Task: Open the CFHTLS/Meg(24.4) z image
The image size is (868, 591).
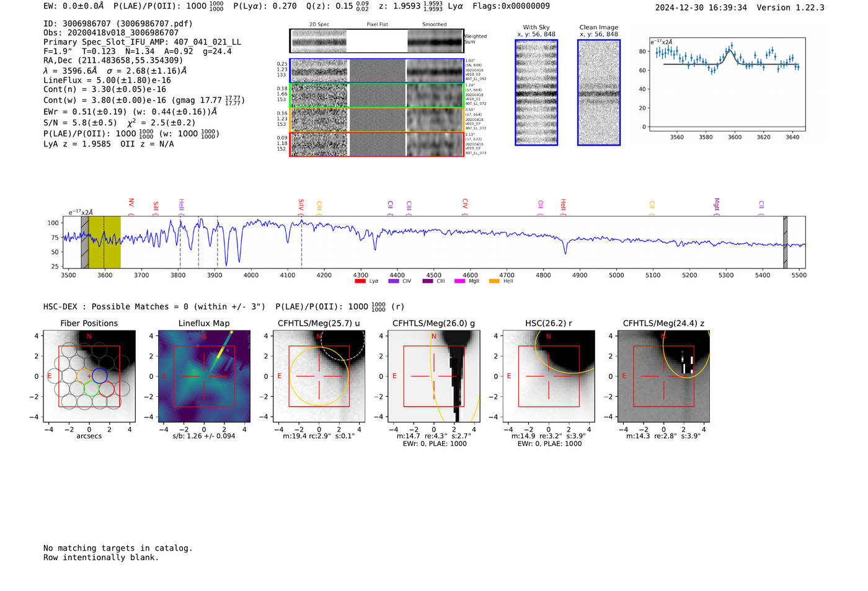Action: [x=663, y=376]
